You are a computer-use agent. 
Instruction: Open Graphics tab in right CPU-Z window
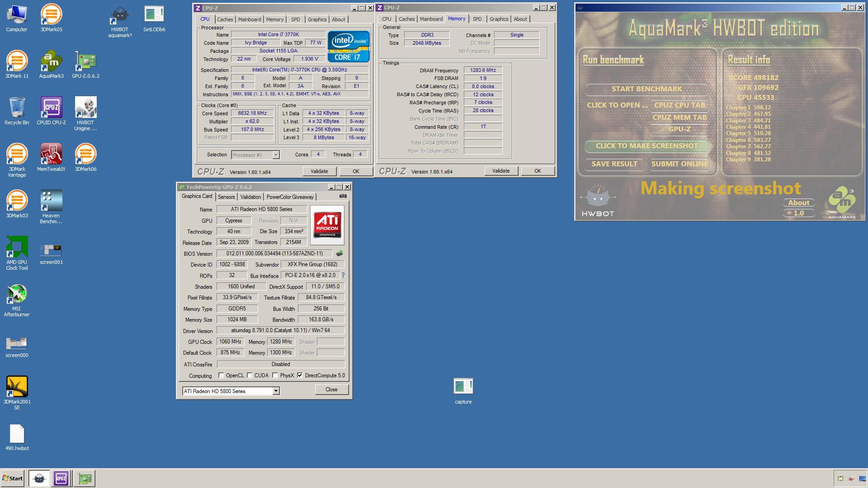click(x=499, y=19)
